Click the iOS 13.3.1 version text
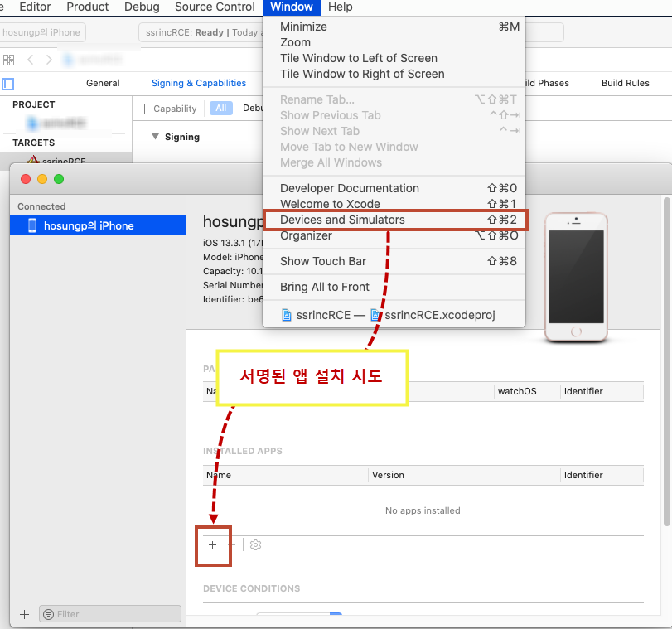The width and height of the screenshot is (672, 629). pyautogui.click(x=232, y=243)
